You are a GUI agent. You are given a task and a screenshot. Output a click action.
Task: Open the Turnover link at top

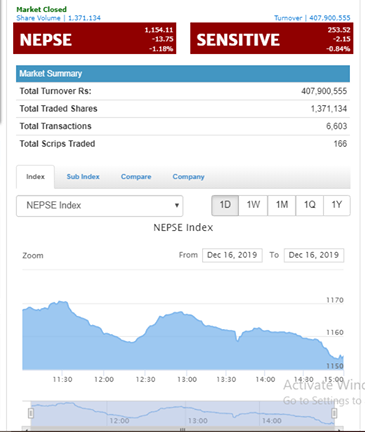coord(312,18)
